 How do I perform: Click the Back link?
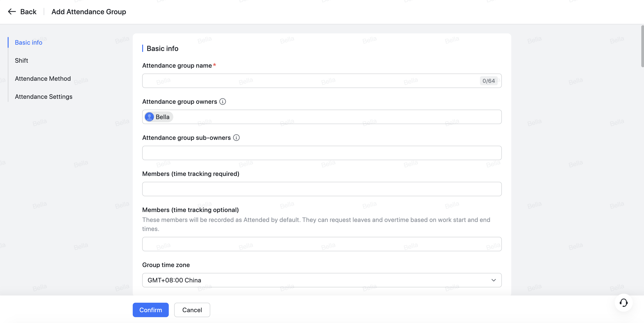coord(28,12)
